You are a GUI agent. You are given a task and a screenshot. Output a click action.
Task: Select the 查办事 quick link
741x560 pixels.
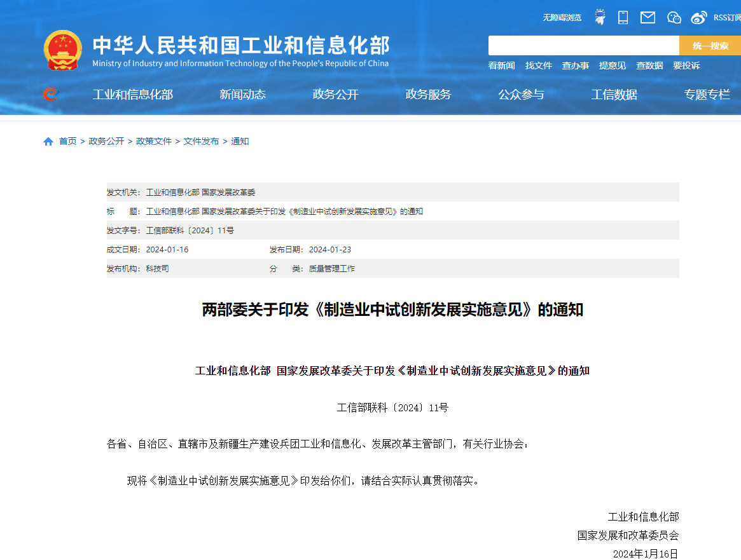pos(575,65)
